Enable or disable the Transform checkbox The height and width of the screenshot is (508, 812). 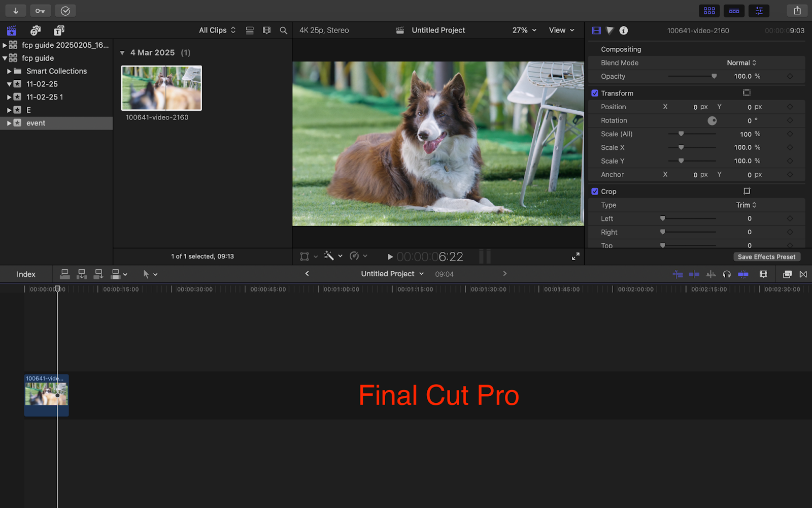[x=595, y=93]
